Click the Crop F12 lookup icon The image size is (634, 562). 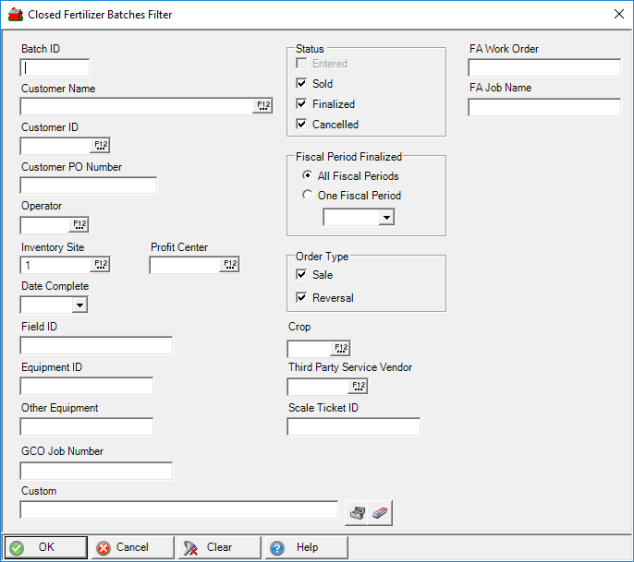(x=340, y=349)
